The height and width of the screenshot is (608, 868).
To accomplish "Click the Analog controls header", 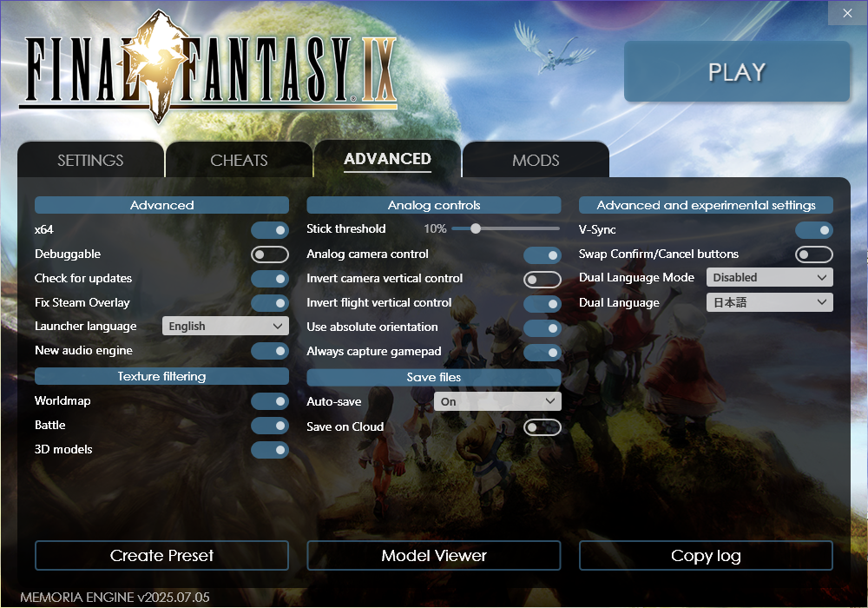I will (434, 205).
